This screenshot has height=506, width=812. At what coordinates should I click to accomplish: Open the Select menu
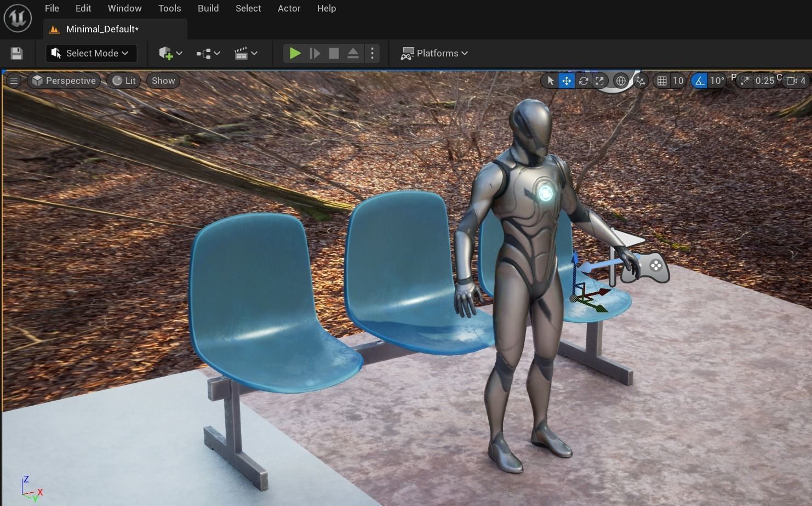point(248,8)
